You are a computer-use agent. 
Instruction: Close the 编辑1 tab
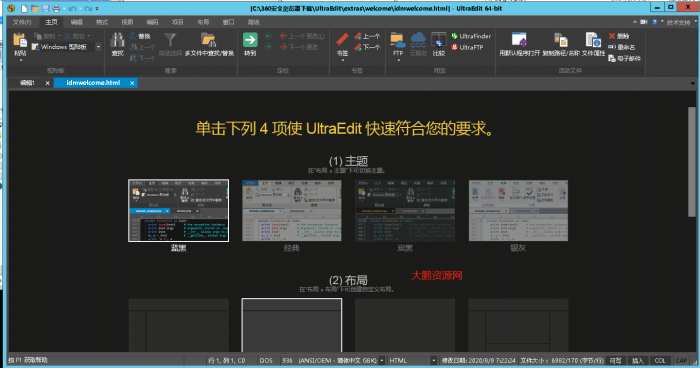coord(47,83)
